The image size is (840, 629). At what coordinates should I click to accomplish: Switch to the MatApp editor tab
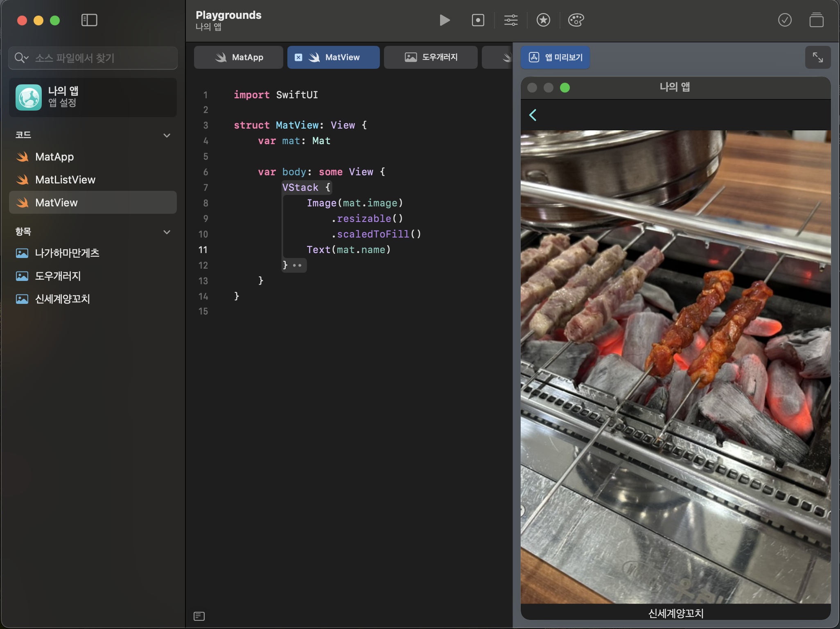point(239,57)
